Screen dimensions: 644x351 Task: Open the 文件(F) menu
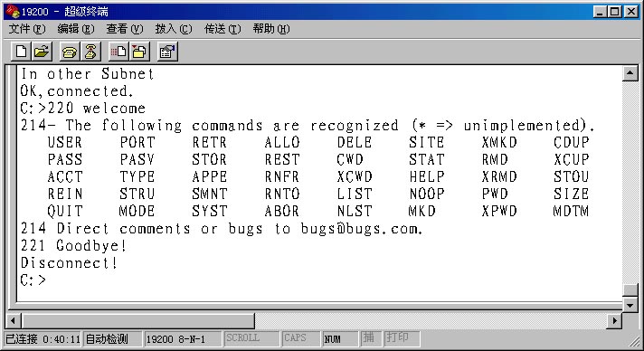coord(27,29)
